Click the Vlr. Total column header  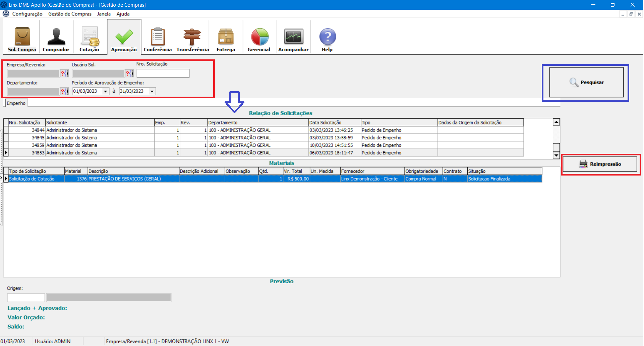(x=296, y=171)
